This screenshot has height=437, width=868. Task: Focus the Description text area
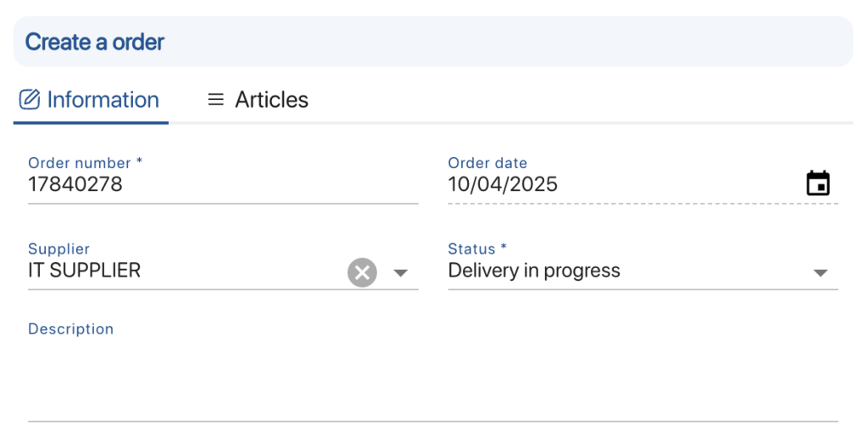[x=432, y=382]
